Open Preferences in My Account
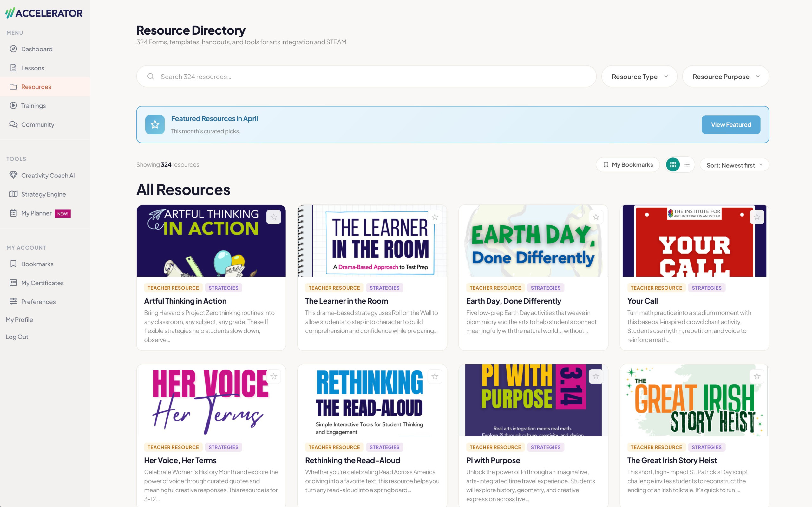 45,302
